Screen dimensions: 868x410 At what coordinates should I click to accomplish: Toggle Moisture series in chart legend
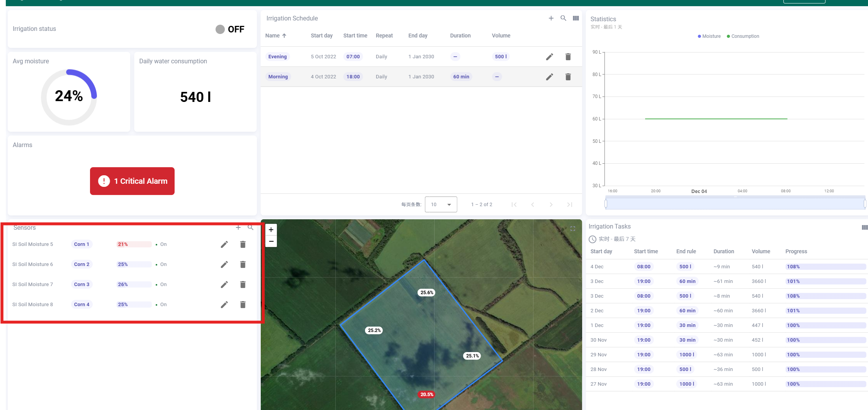[709, 36]
